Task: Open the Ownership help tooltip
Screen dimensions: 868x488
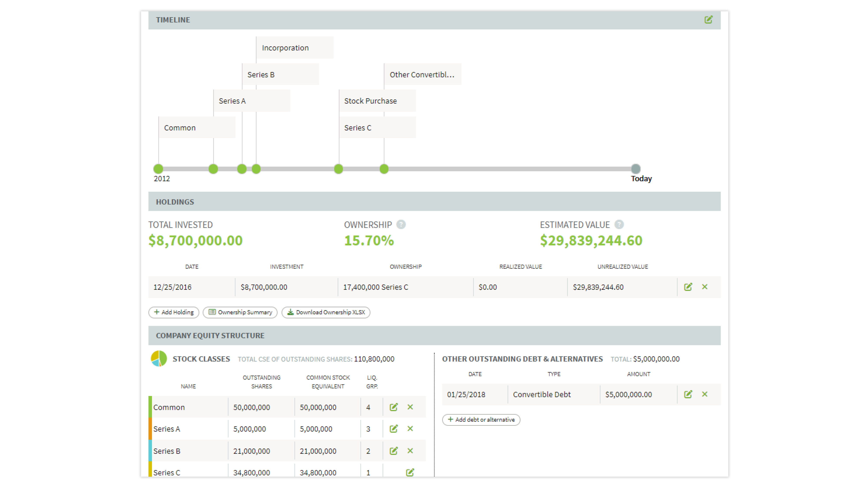Action: click(x=401, y=225)
